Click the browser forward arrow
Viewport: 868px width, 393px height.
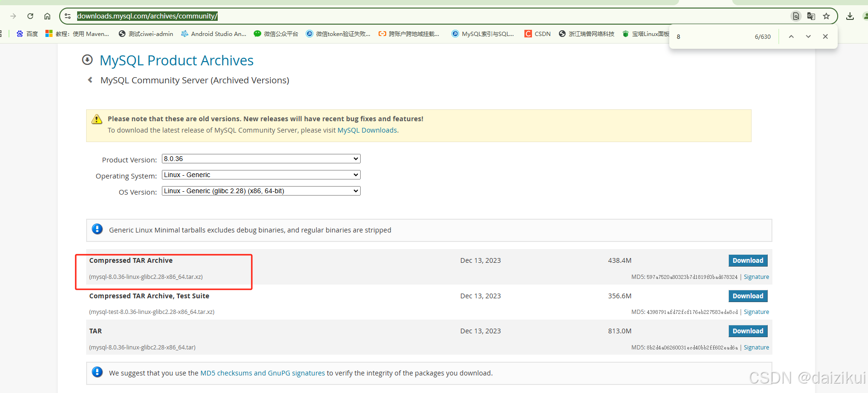[x=13, y=16]
